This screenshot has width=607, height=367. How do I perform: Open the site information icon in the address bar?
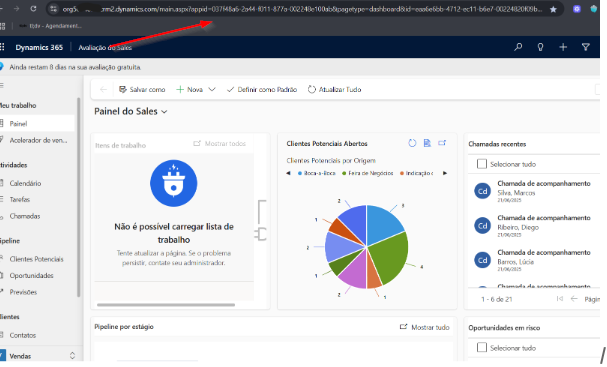pos(54,9)
